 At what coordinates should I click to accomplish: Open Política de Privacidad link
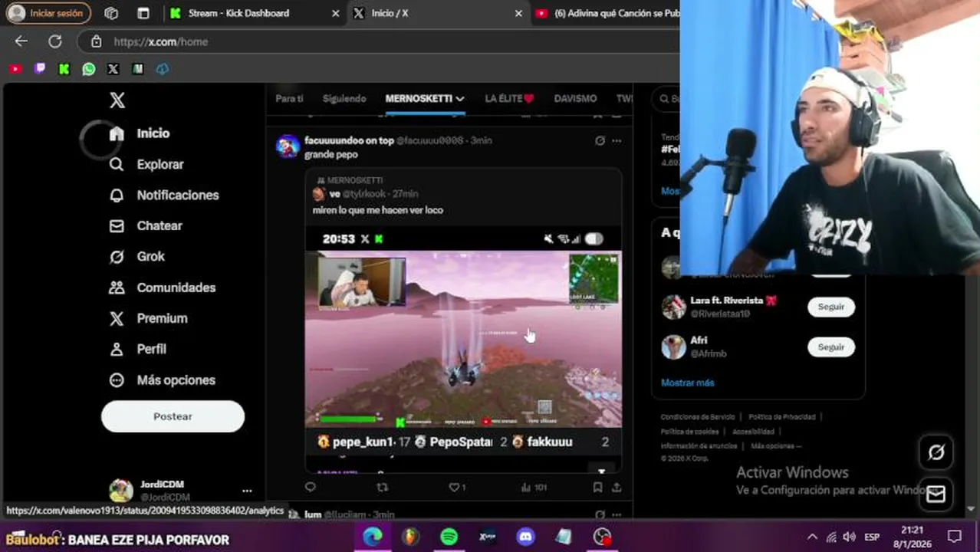pyautogui.click(x=781, y=417)
